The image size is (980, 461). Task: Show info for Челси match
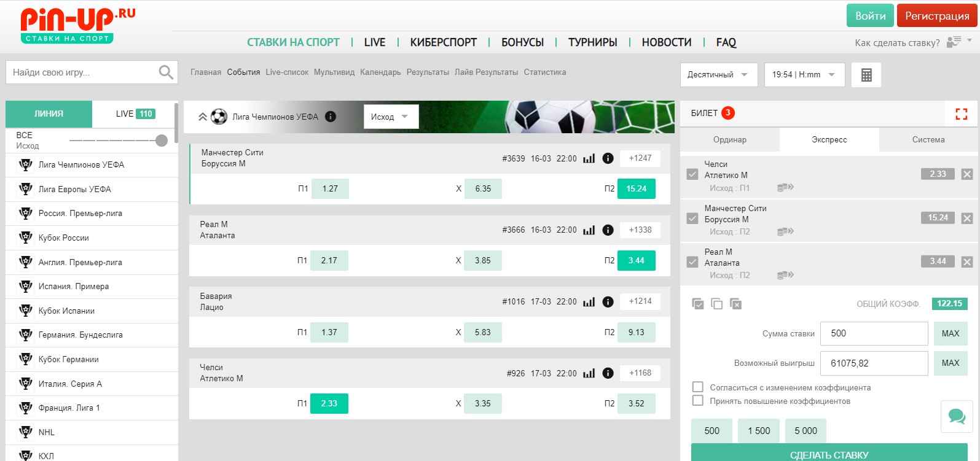608,373
